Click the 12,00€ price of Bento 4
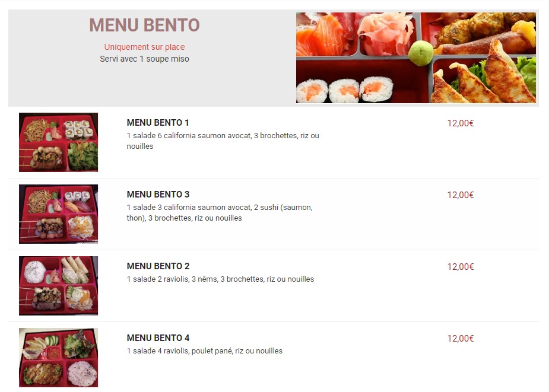 point(461,339)
